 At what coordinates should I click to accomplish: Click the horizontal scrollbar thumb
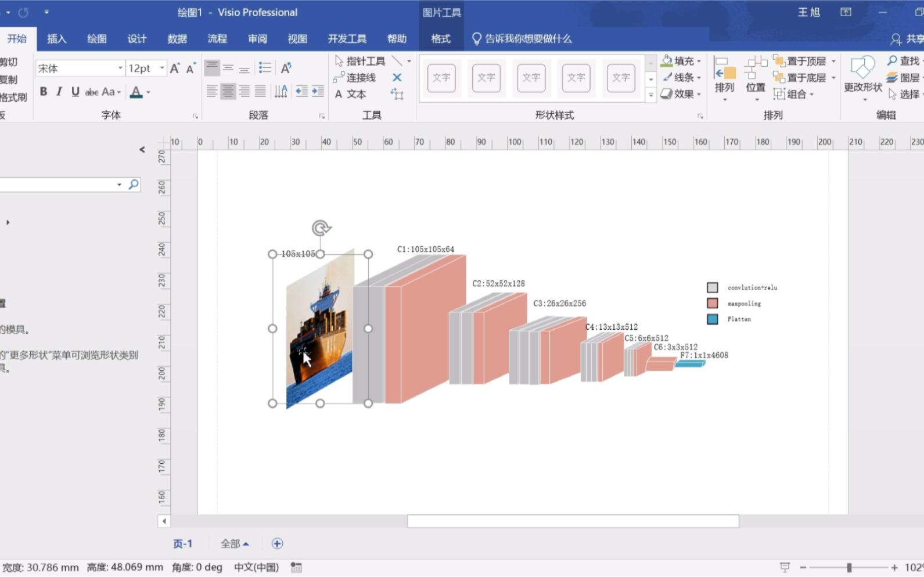point(573,521)
